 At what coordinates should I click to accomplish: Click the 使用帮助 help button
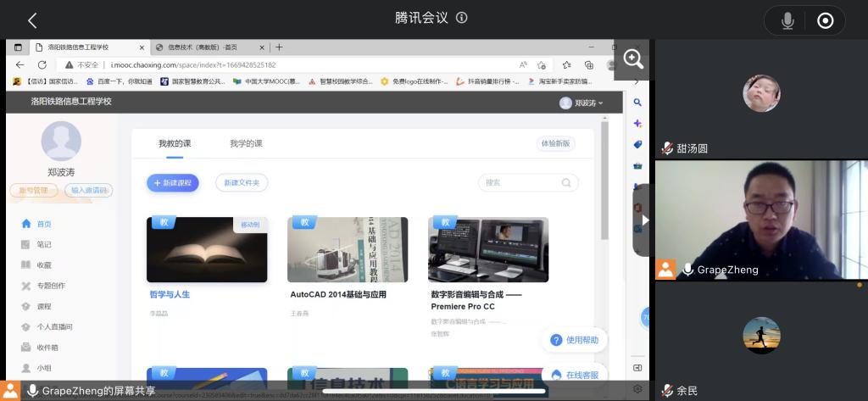click(575, 340)
